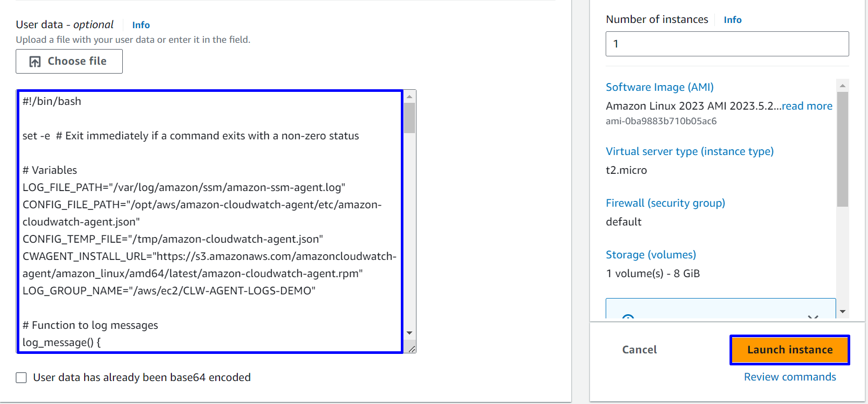Open Storage (volumes) section link
Viewport: 868px width, 404px height.
coord(651,255)
